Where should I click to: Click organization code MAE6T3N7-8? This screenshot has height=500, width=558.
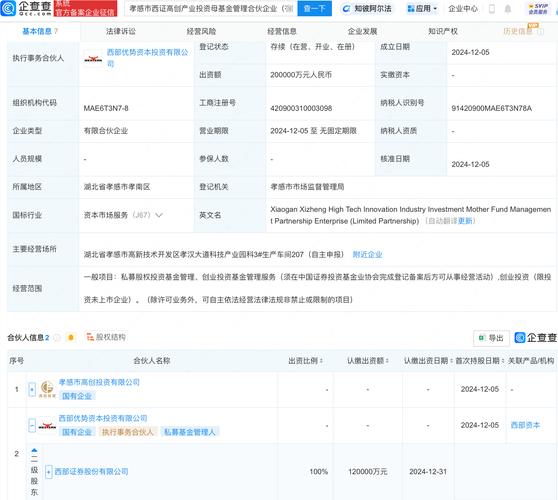click(x=106, y=108)
